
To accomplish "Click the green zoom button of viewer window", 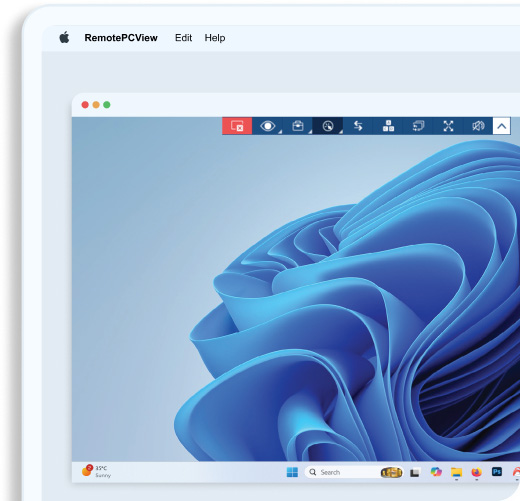I will point(107,105).
